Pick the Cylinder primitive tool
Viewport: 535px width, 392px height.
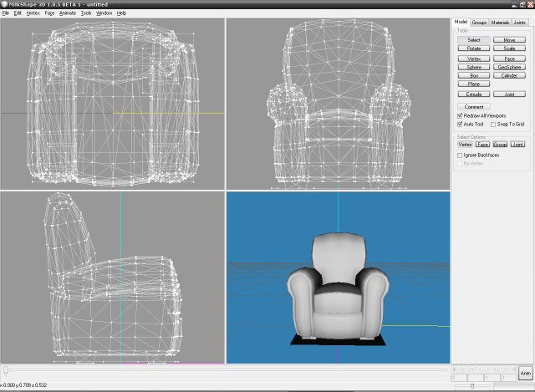tap(509, 75)
